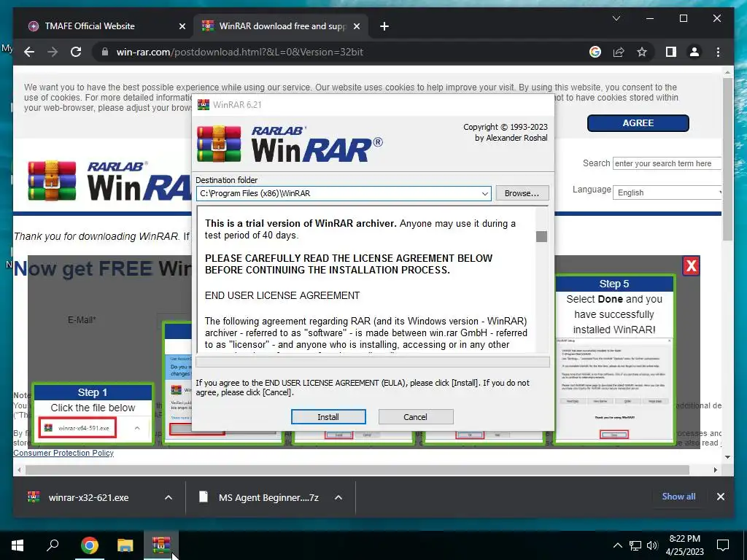747x560 pixels.
Task: Click the Chrome taskbar icon
Action: [89, 545]
